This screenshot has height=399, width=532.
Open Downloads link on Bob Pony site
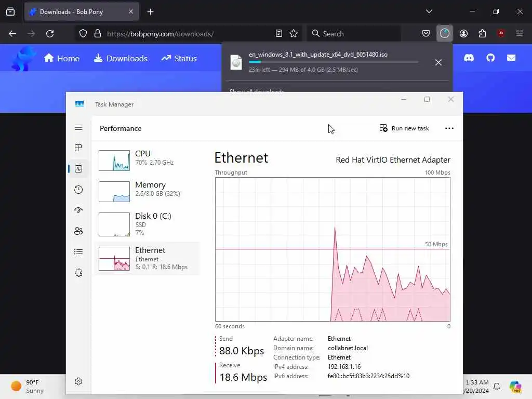(x=121, y=58)
